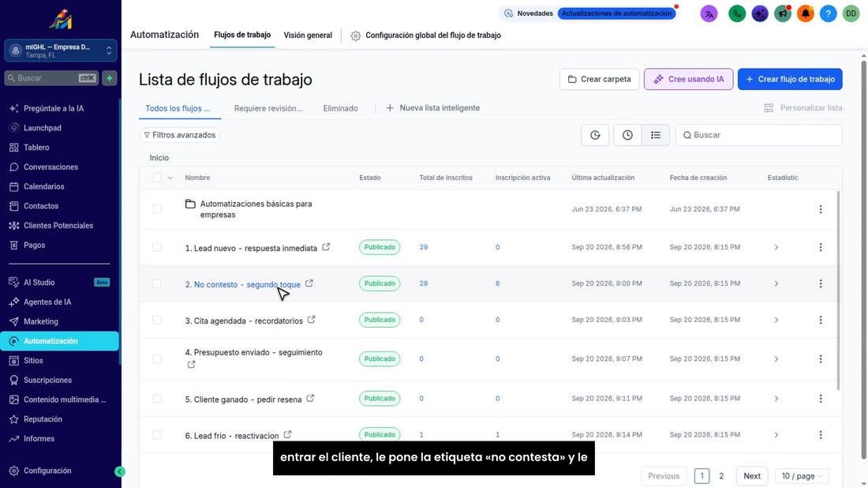Open the blue help question mark icon

(828, 13)
